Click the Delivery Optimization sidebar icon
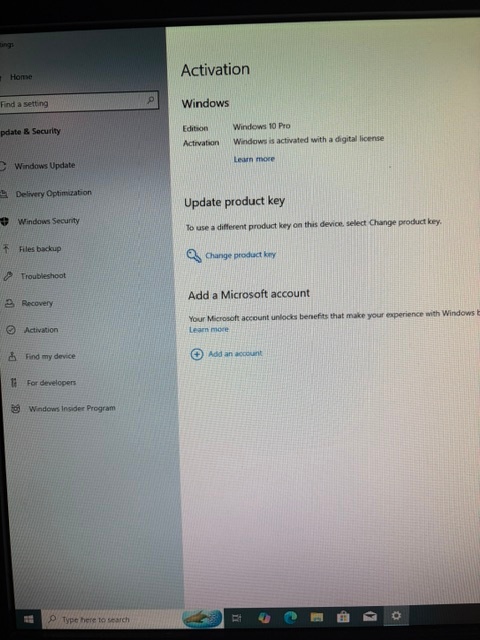480x640 pixels. (x=4, y=194)
